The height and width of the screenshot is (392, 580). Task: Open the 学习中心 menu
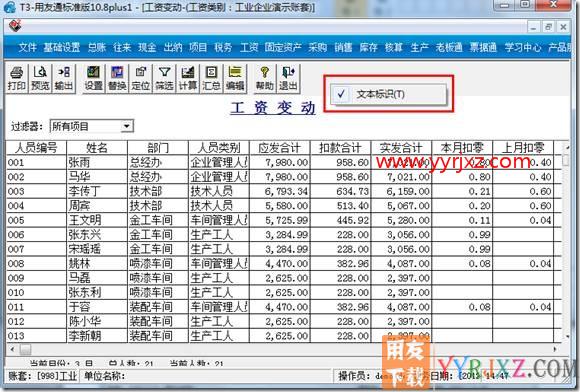click(x=523, y=47)
